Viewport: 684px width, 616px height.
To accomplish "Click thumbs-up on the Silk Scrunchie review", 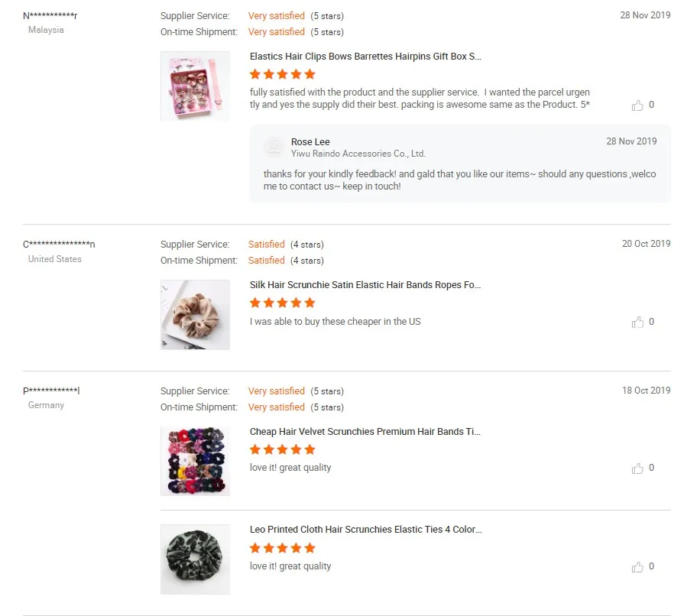I will tap(638, 323).
